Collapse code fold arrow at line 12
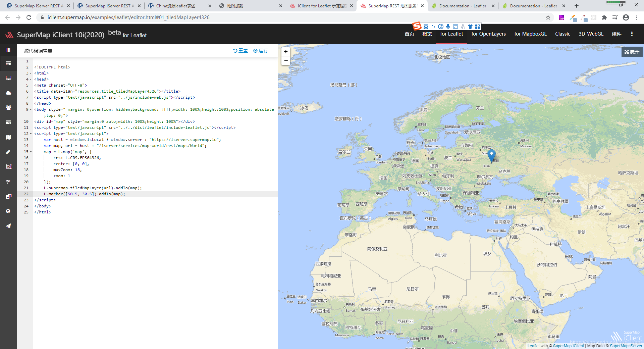644x349 pixels. point(31,134)
